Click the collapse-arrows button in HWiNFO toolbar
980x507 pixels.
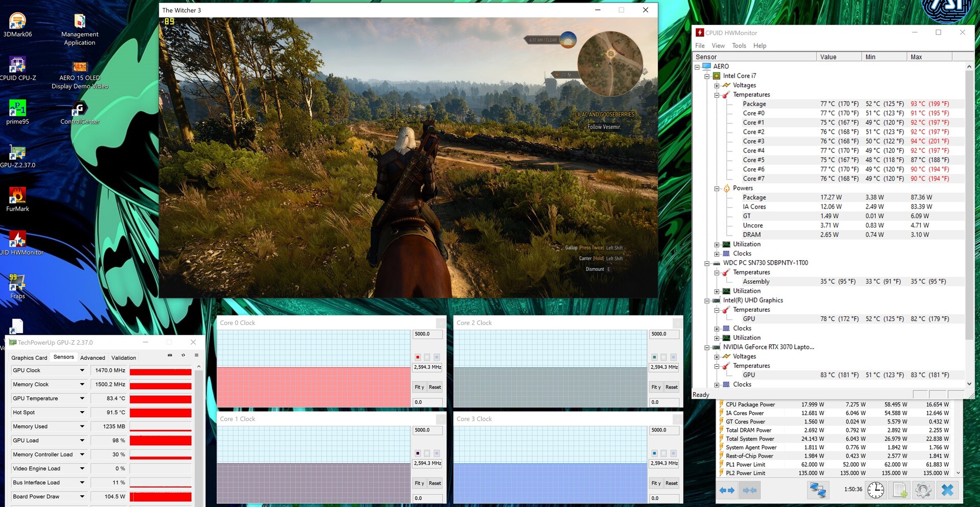750,490
